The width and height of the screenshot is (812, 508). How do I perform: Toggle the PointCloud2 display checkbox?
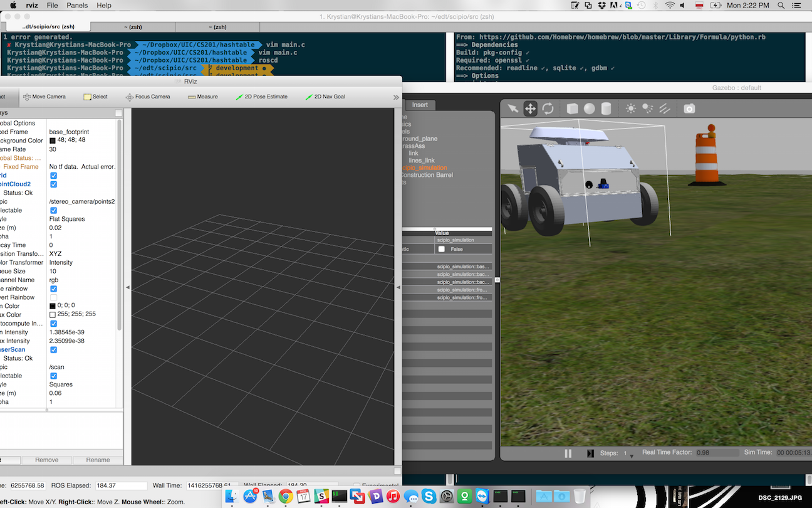[53, 184]
